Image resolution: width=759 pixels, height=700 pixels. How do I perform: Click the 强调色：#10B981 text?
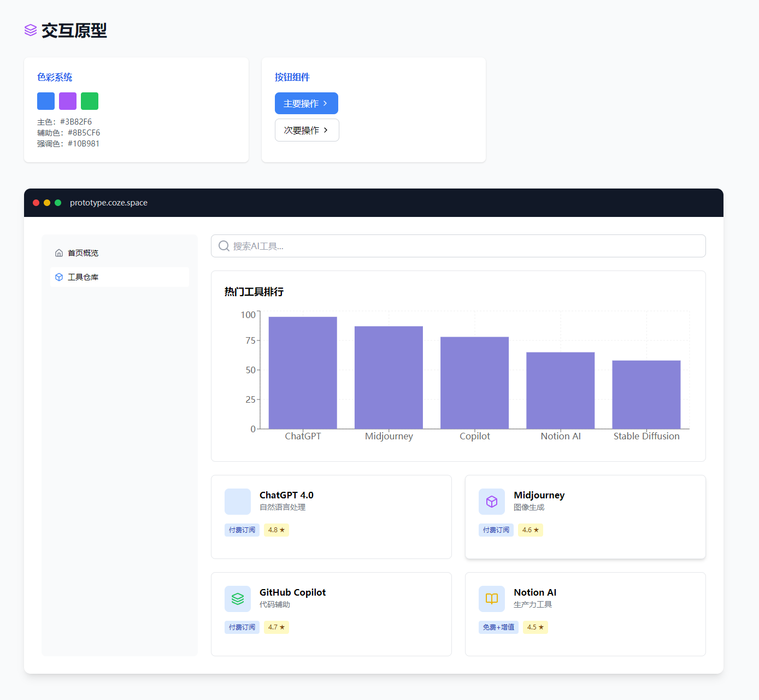[68, 144]
